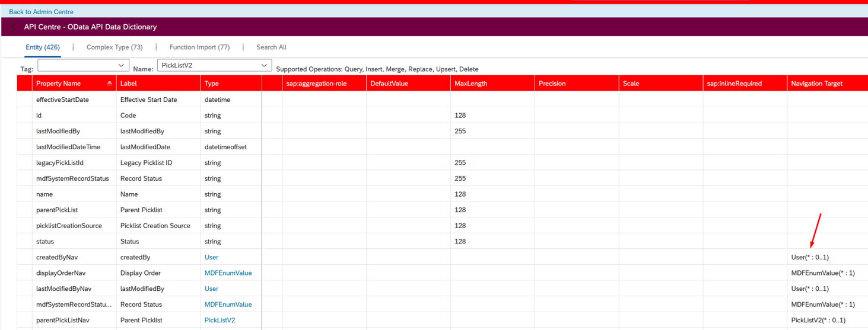Open MDFEnumValue type link for displayOrderNav

[228, 273]
